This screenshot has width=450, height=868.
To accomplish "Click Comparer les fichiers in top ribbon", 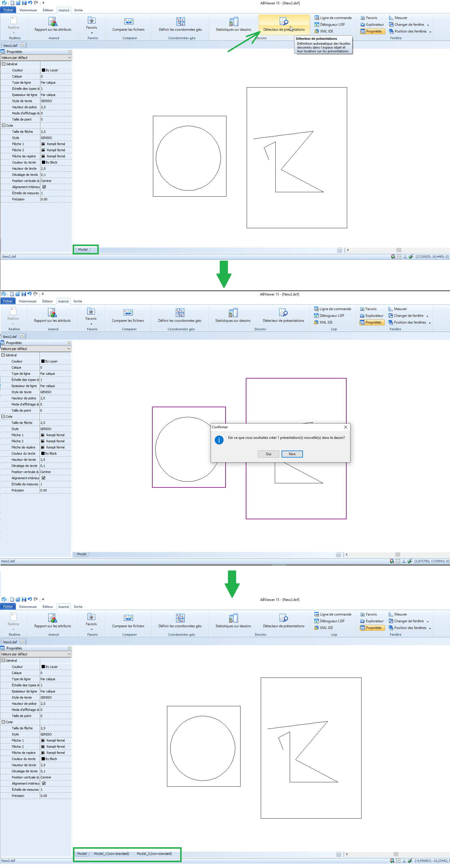I will (128, 24).
